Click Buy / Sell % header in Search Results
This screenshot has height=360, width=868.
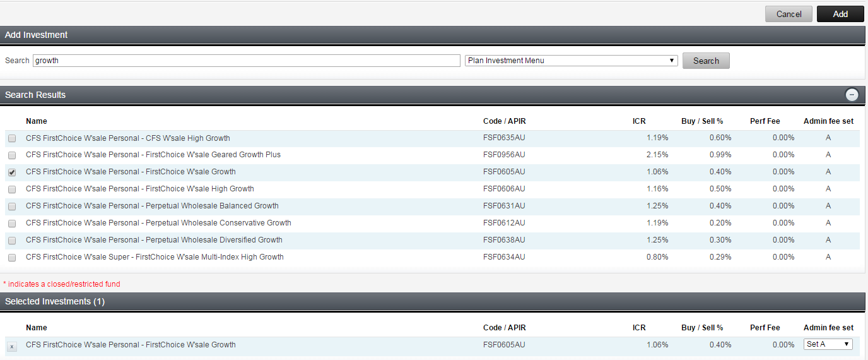tap(702, 121)
